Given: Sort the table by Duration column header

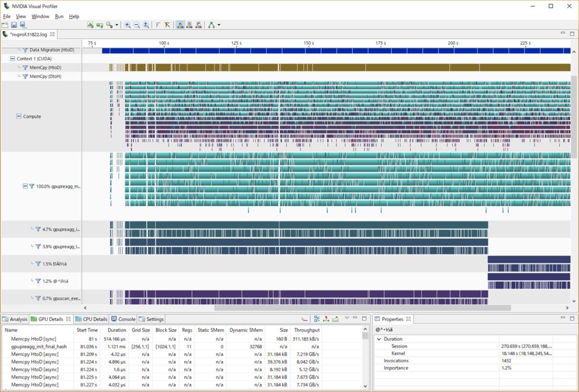Looking at the screenshot, I should 116,330.
